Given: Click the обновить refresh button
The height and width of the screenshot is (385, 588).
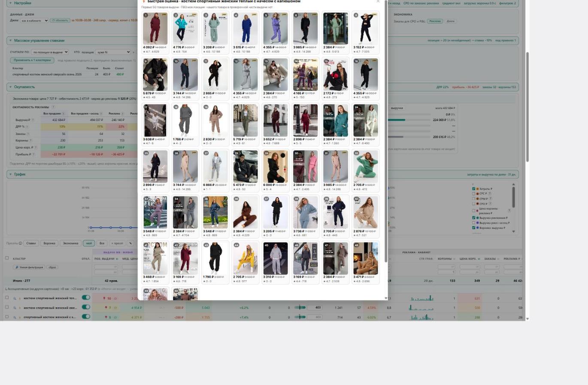Looking at the screenshot, I should pyautogui.click(x=60, y=21).
